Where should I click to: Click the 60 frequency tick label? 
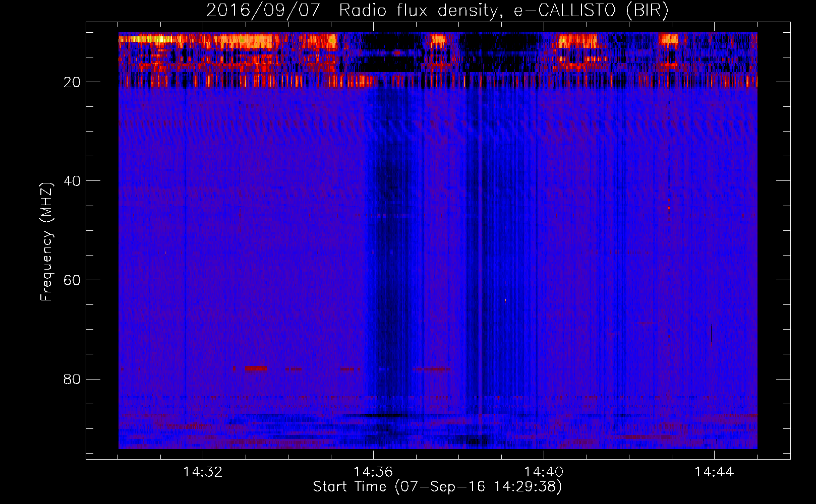point(72,280)
